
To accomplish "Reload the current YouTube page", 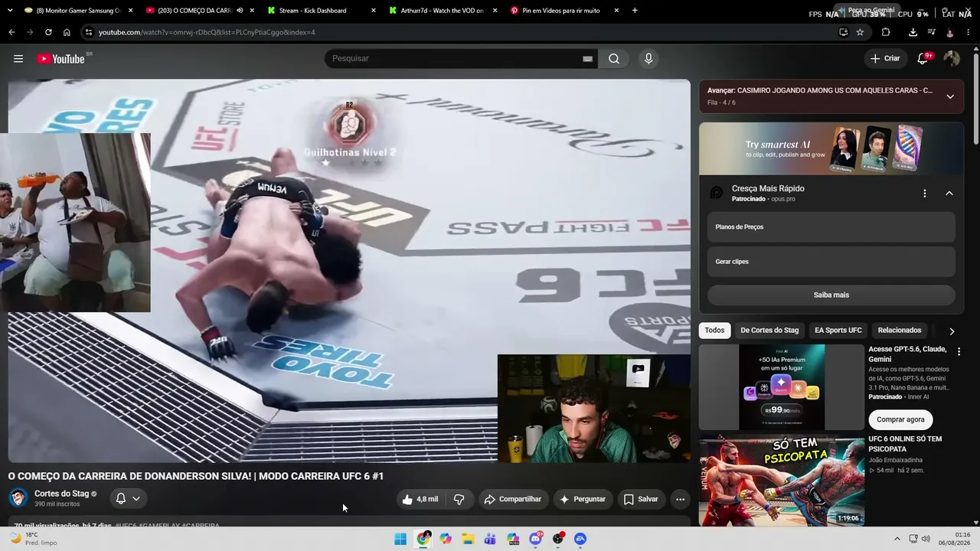I will (x=48, y=32).
